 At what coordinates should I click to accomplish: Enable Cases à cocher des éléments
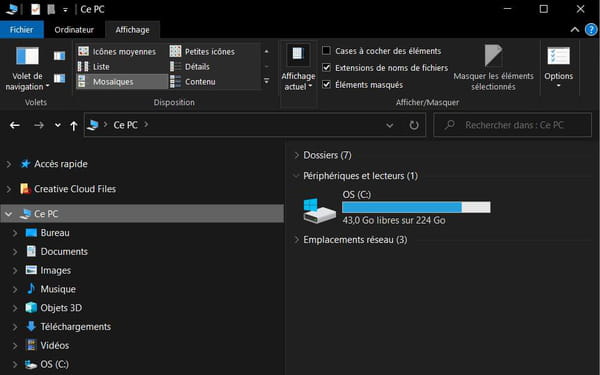coord(326,51)
